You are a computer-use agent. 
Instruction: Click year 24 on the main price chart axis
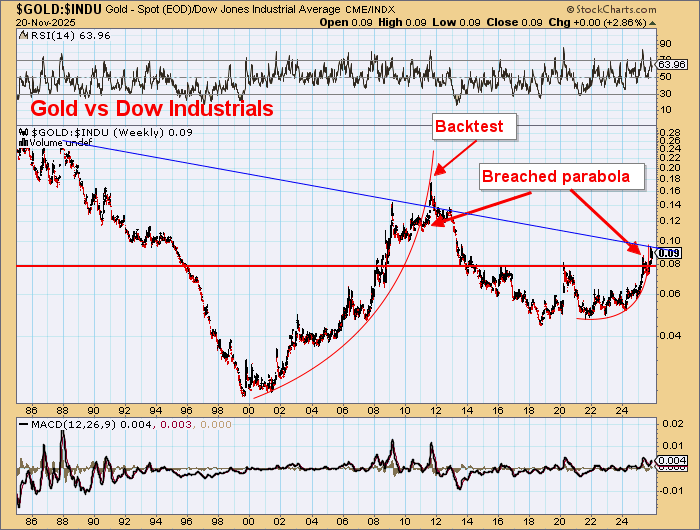(622, 410)
